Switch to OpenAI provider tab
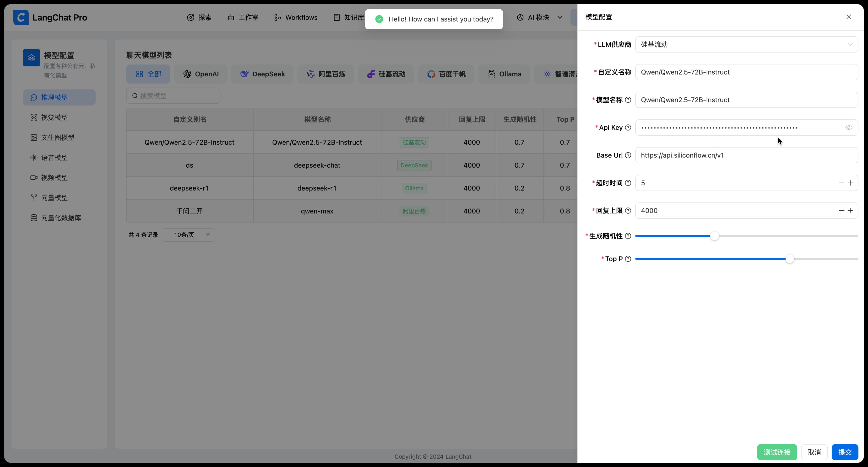 pyautogui.click(x=201, y=74)
